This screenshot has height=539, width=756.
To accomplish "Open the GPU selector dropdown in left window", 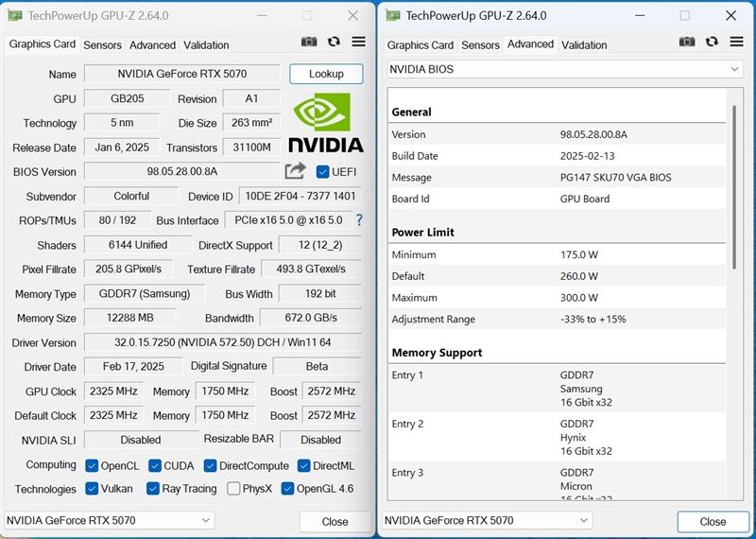I will tap(110, 520).
